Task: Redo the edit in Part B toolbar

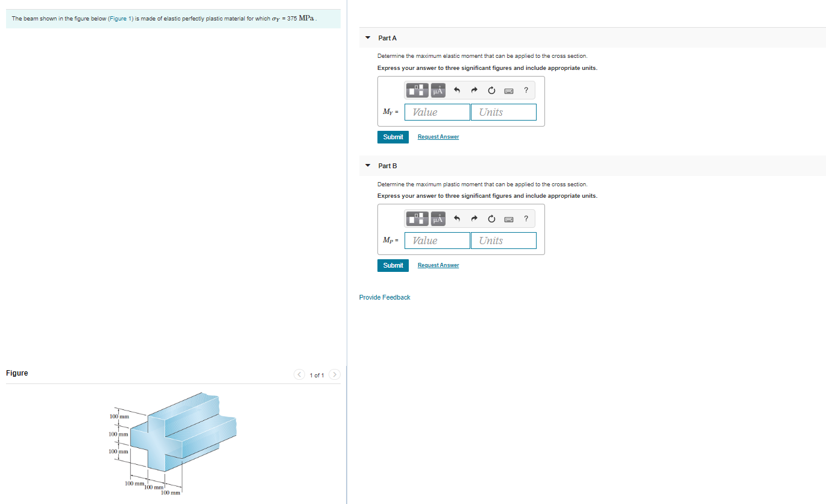Action: coord(474,219)
